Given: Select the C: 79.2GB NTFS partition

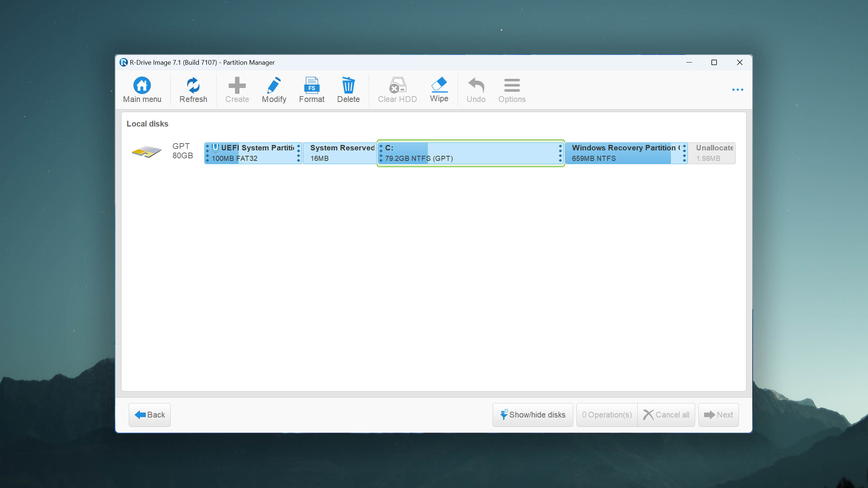Looking at the screenshot, I should [470, 153].
